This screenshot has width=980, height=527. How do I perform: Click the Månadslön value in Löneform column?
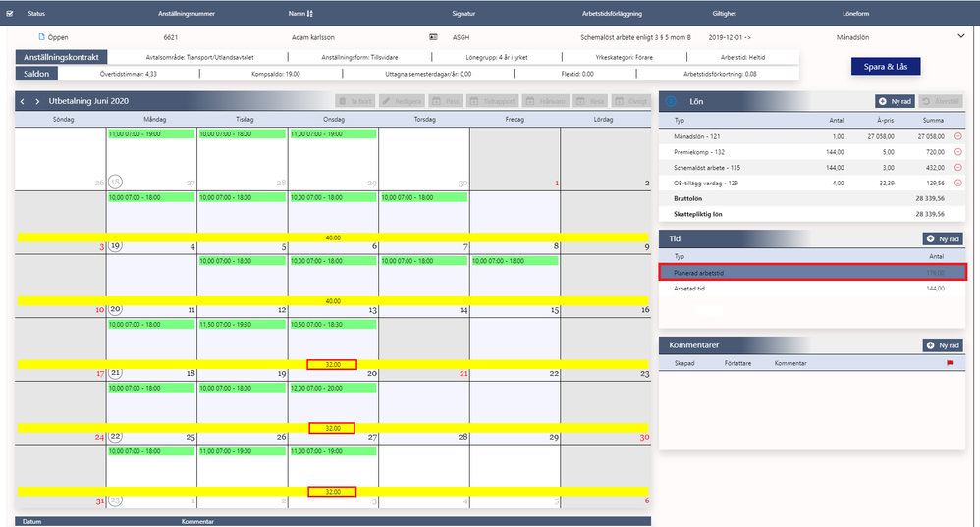[852, 37]
